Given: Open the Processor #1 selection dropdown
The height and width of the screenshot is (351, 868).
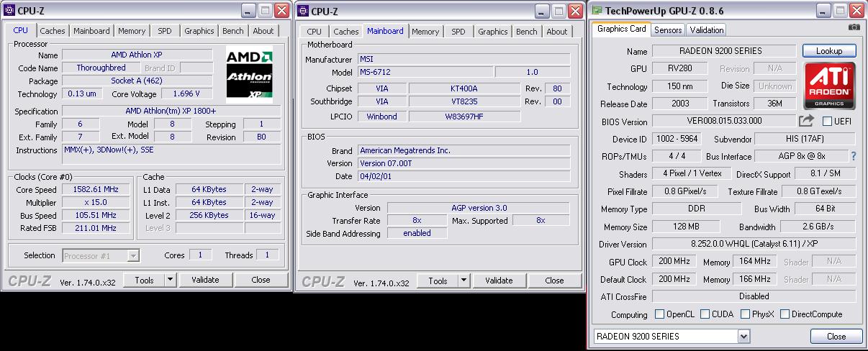Looking at the screenshot, I should (x=132, y=255).
